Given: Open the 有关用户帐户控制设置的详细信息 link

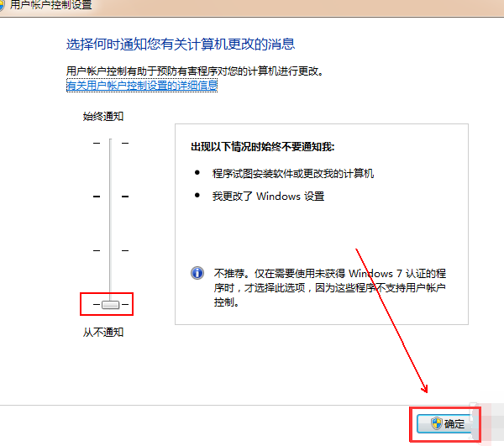Looking at the screenshot, I should tap(142, 85).
